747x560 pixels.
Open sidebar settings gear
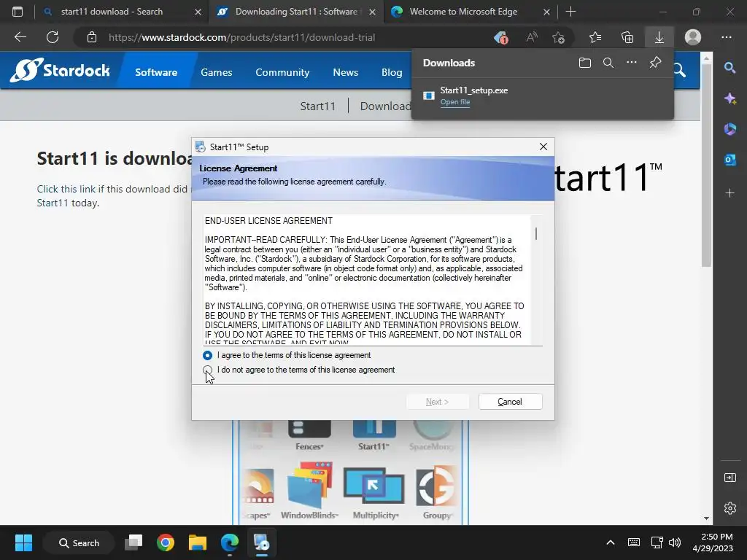coord(729,508)
